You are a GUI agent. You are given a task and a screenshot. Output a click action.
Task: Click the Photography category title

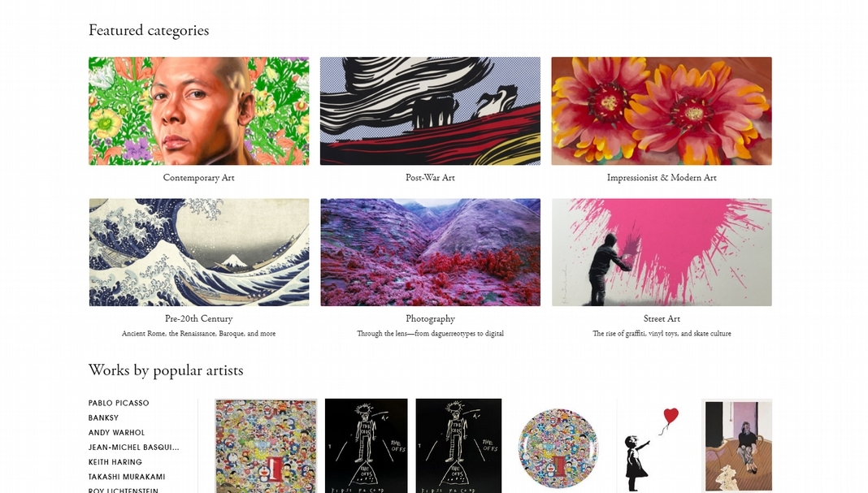point(430,318)
